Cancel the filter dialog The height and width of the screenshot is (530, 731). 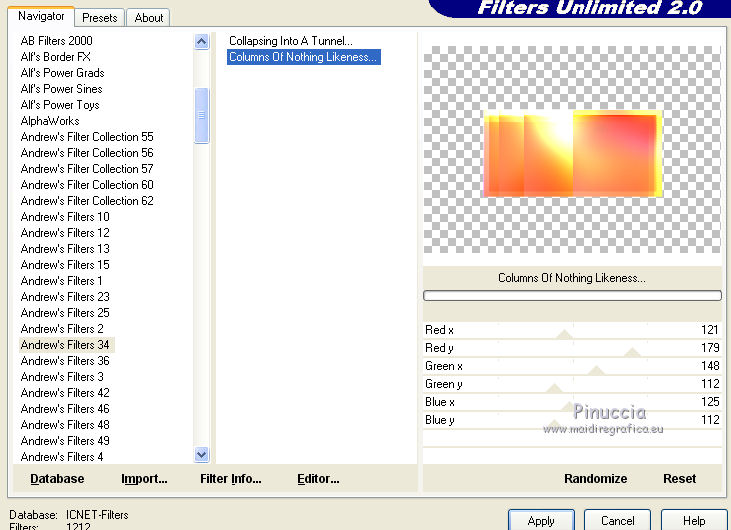pos(617,520)
